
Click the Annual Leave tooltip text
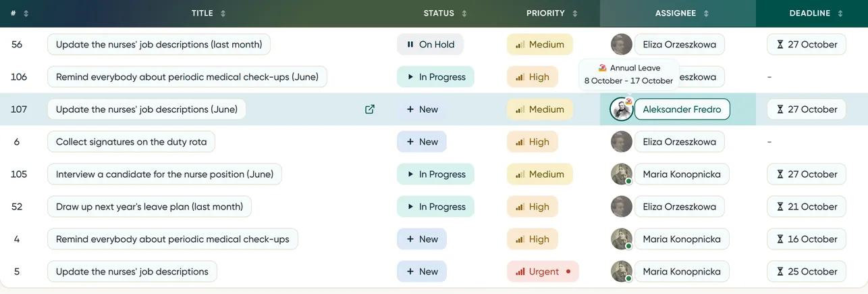pyautogui.click(x=635, y=68)
